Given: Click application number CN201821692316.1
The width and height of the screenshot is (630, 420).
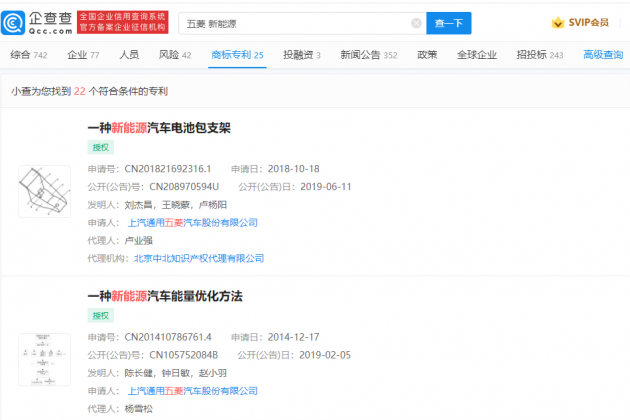Looking at the screenshot, I should (168, 169).
